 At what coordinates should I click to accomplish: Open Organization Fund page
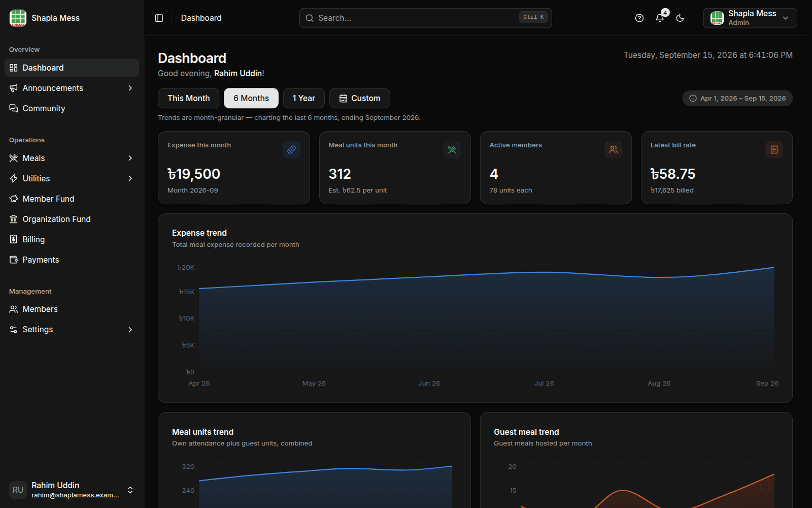72,219
